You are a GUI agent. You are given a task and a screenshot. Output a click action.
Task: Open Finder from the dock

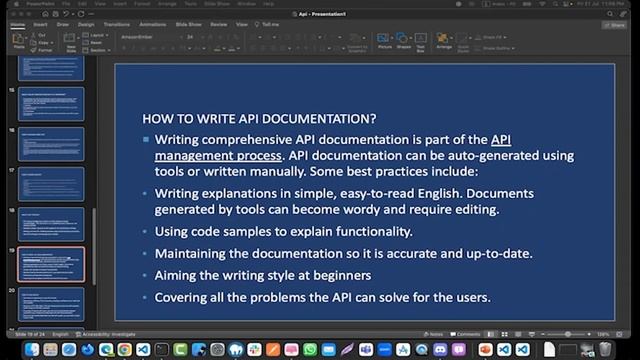click(32, 349)
